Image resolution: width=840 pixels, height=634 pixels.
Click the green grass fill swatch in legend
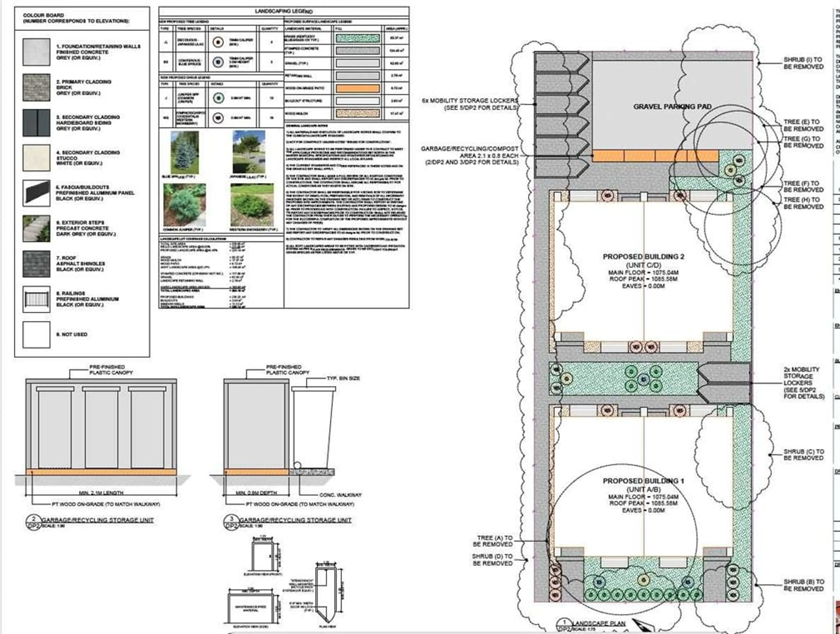(357, 38)
